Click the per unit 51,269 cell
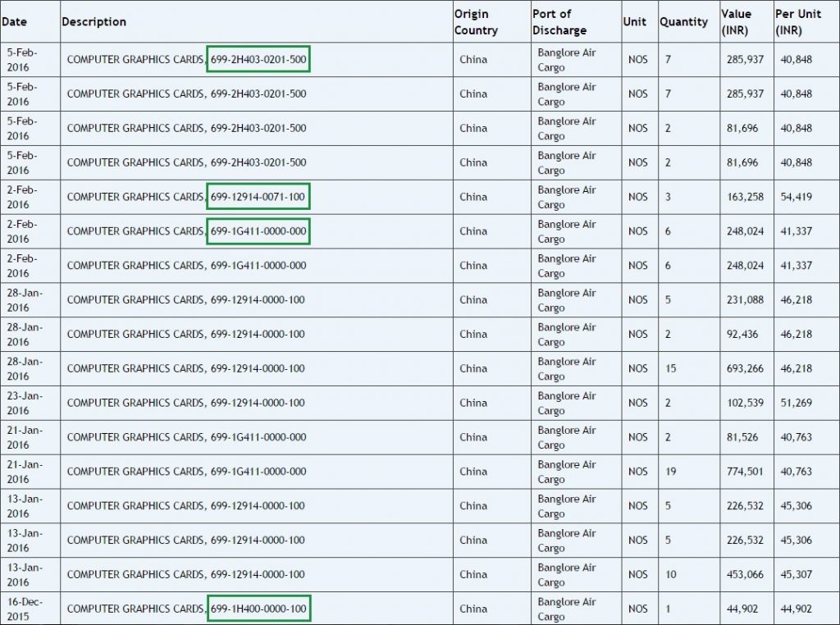This screenshot has width=840, height=625. [x=796, y=403]
